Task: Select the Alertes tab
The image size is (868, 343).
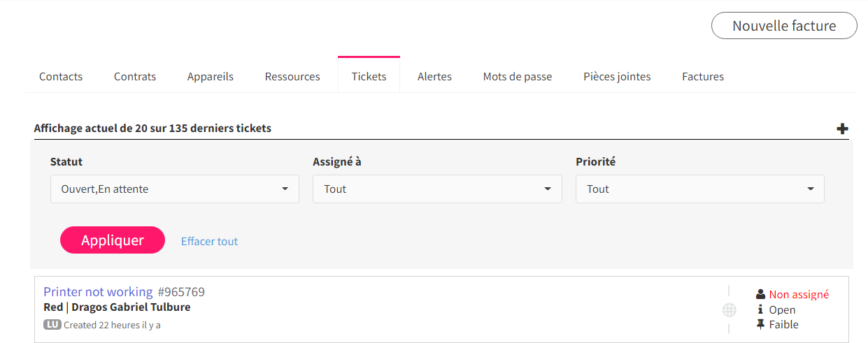Action: point(434,76)
